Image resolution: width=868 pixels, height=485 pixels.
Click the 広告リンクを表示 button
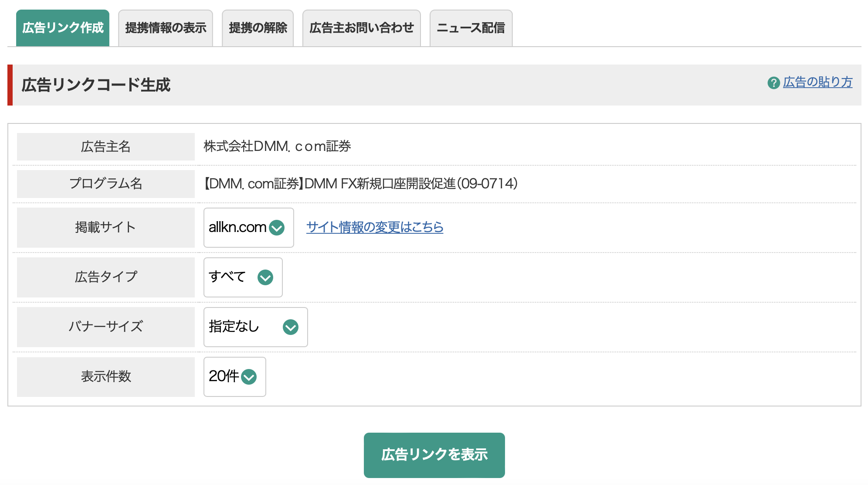click(434, 455)
